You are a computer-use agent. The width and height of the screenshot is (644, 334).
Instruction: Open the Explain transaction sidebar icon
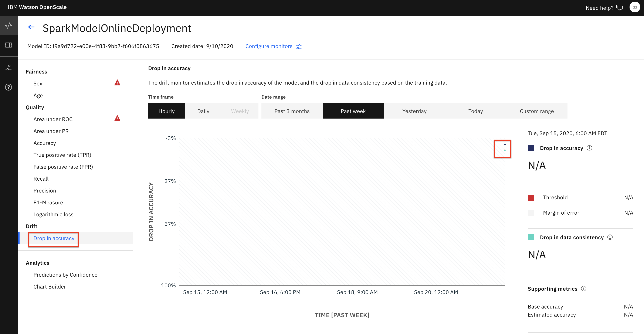point(9,45)
